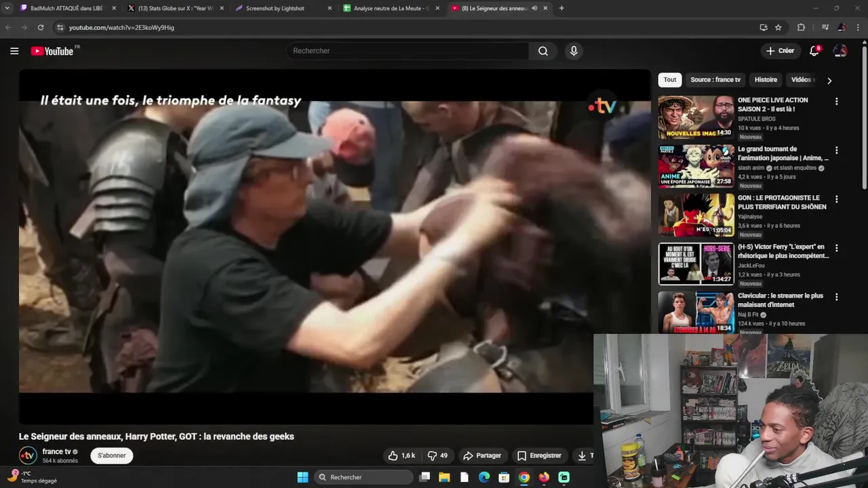Select the 'Tout' filter chip
Viewport: 868px width, 488px height.
click(670, 80)
